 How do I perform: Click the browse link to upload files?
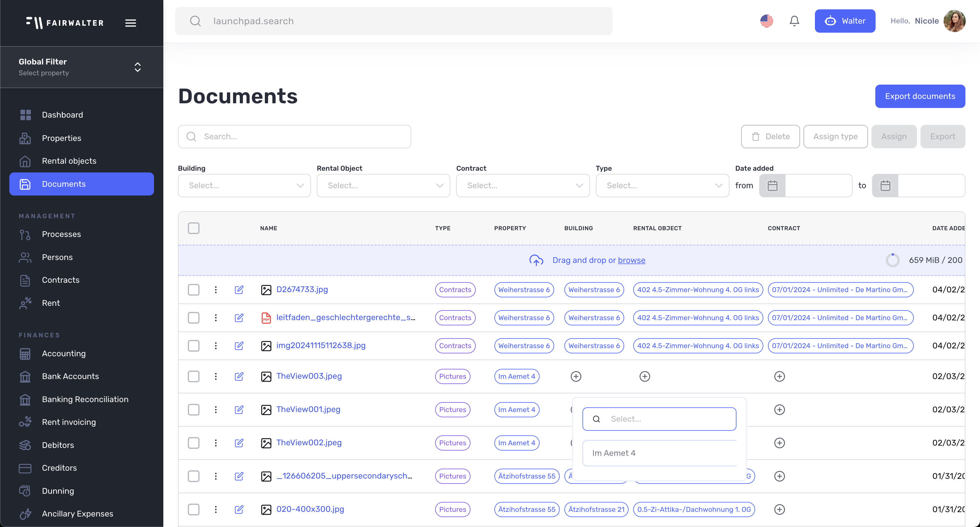pos(631,260)
